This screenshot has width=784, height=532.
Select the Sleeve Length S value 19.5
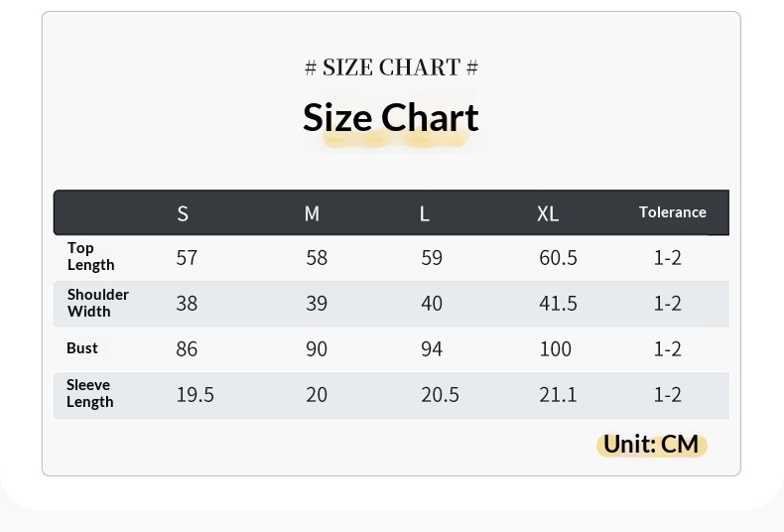click(x=195, y=395)
